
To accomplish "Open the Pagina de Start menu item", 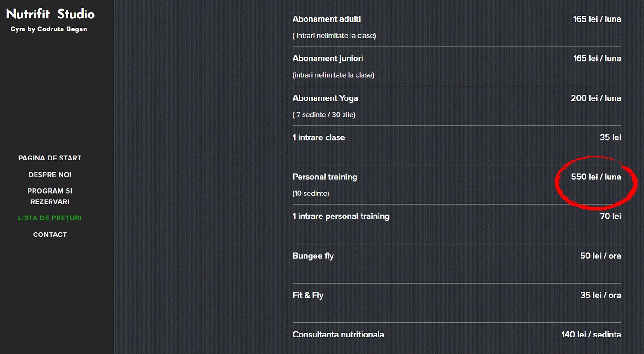I will point(50,158).
